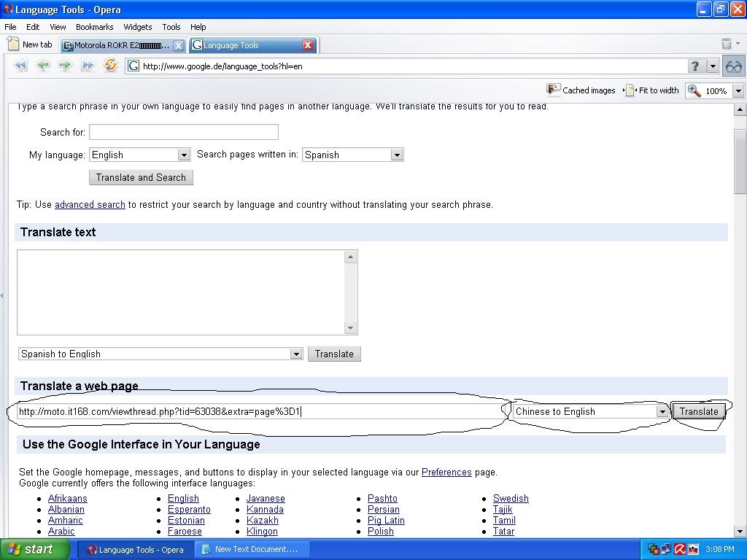Open a New tab
Screen dimensions: 747x560
[30, 44]
